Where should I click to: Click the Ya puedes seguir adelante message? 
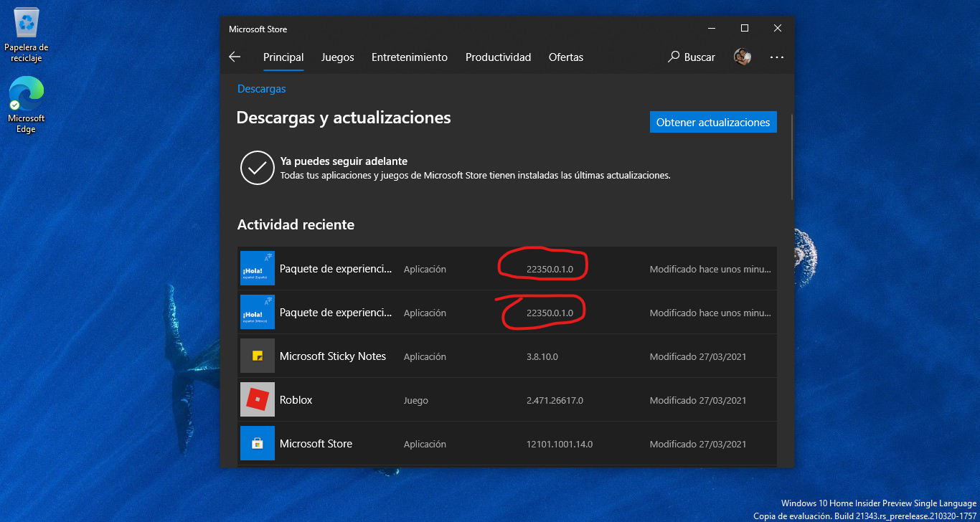tap(344, 161)
